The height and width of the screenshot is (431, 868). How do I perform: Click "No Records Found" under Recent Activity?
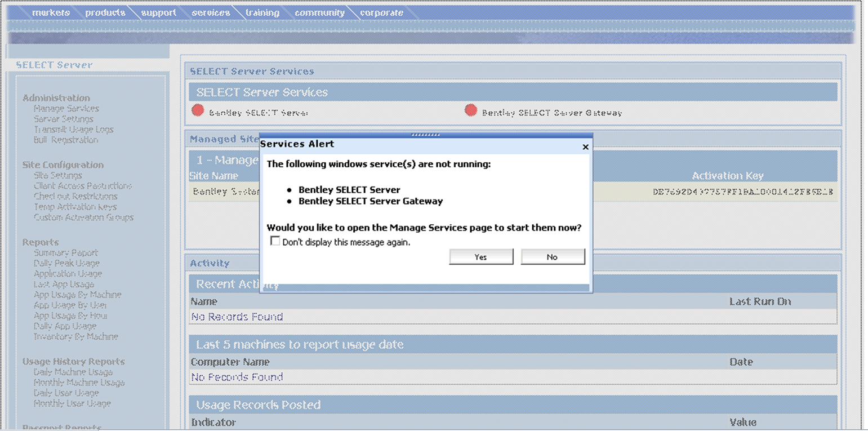pos(237,317)
